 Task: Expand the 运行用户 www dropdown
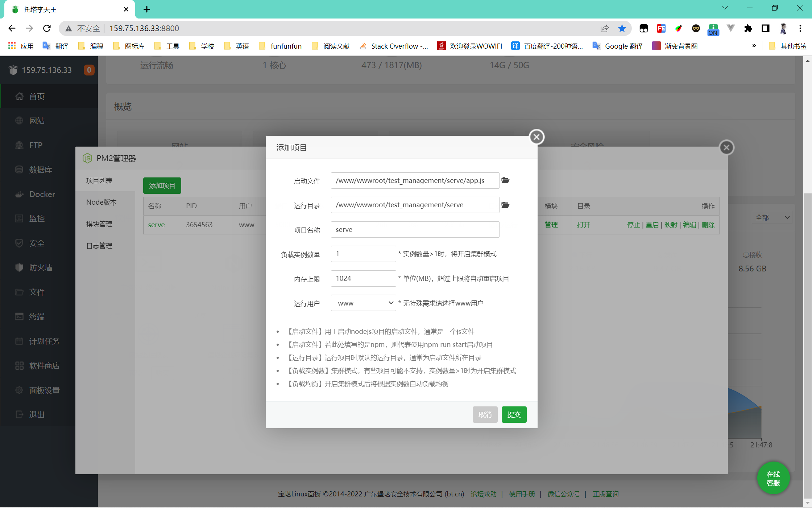[x=363, y=303]
